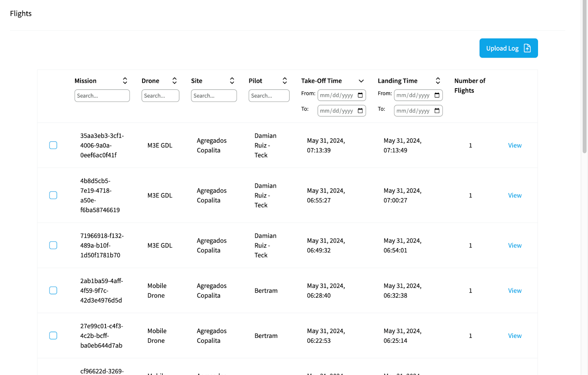The width and height of the screenshot is (588, 375).
Task: Focus the Mission search field
Action: (x=102, y=96)
